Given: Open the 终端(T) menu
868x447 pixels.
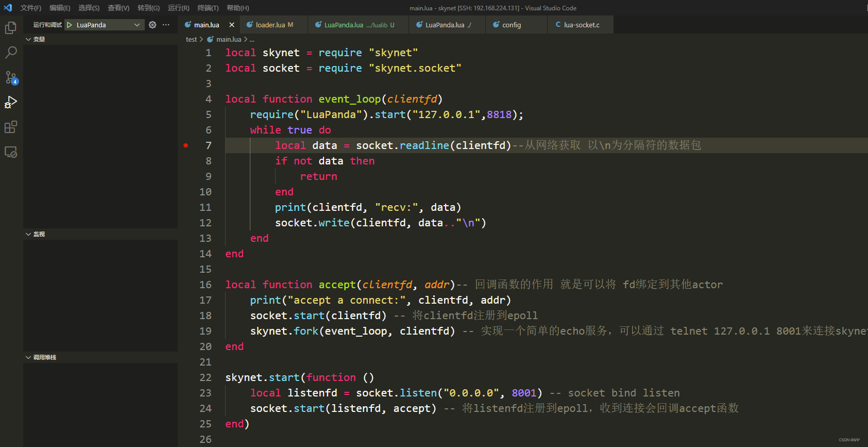Looking at the screenshot, I should point(208,8).
